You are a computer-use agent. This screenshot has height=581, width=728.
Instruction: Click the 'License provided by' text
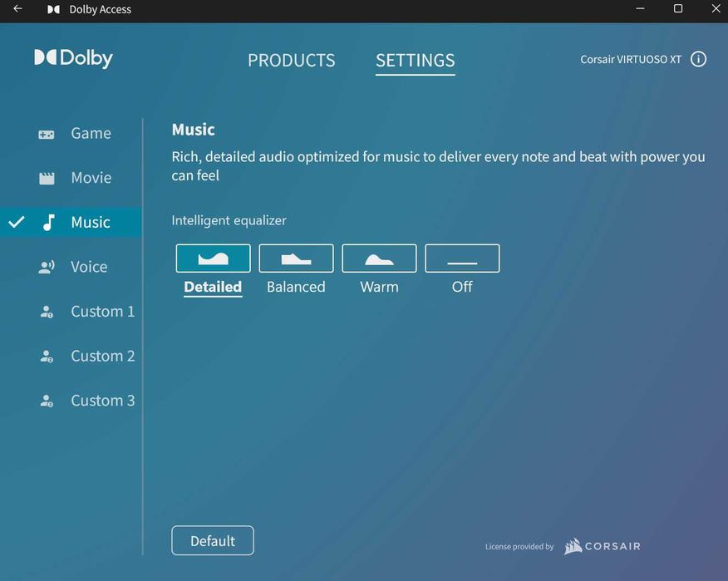pos(519,547)
